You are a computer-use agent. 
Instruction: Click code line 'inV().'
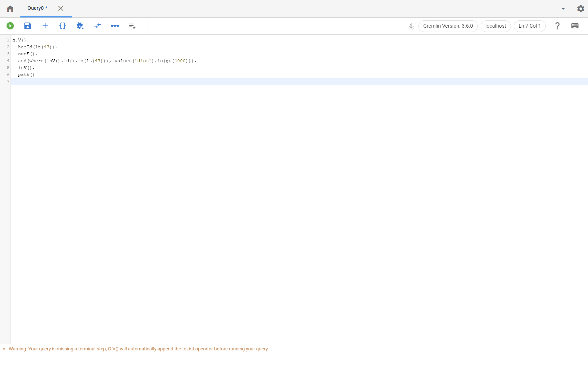[26, 68]
